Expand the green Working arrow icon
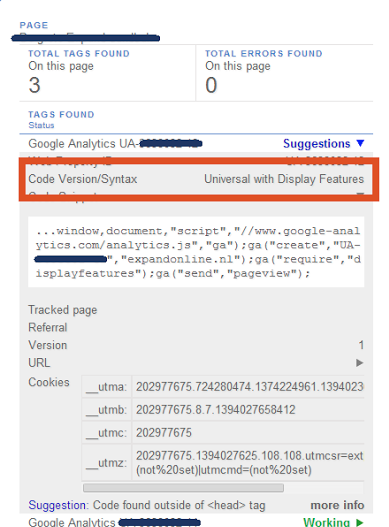Viewport: 389px width, 527px height. click(x=359, y=523)
